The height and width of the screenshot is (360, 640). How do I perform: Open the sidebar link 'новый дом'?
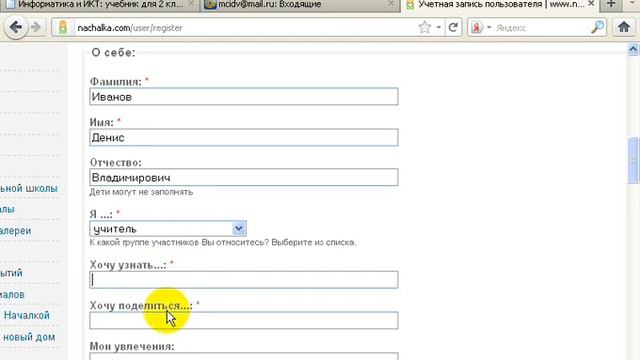[29, 337]
